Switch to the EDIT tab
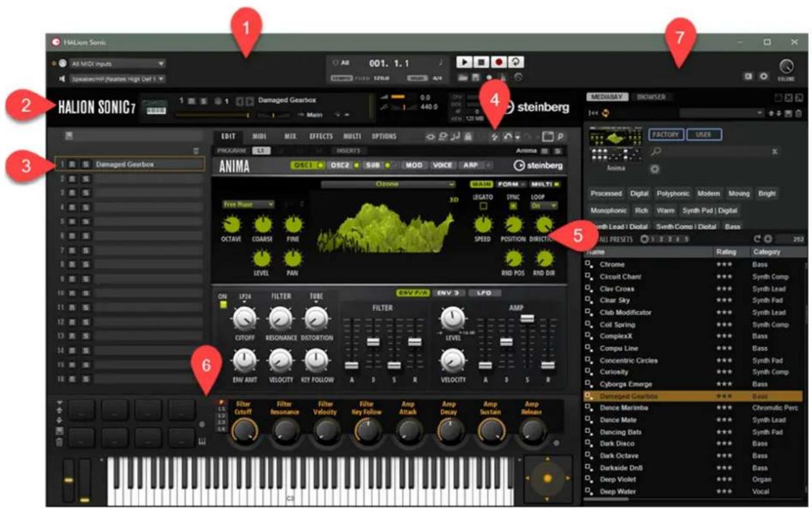This screenshot has width=812, height=508. [x=228, y=137]
